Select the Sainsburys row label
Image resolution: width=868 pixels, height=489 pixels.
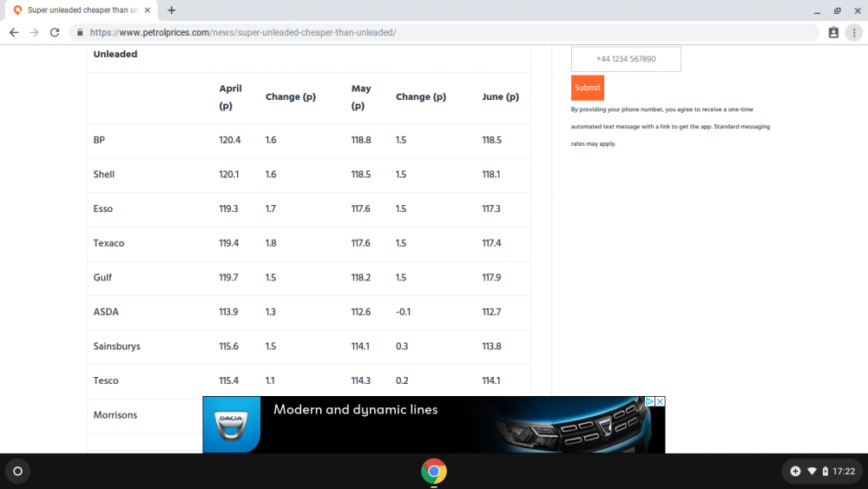tap(117, 346)
